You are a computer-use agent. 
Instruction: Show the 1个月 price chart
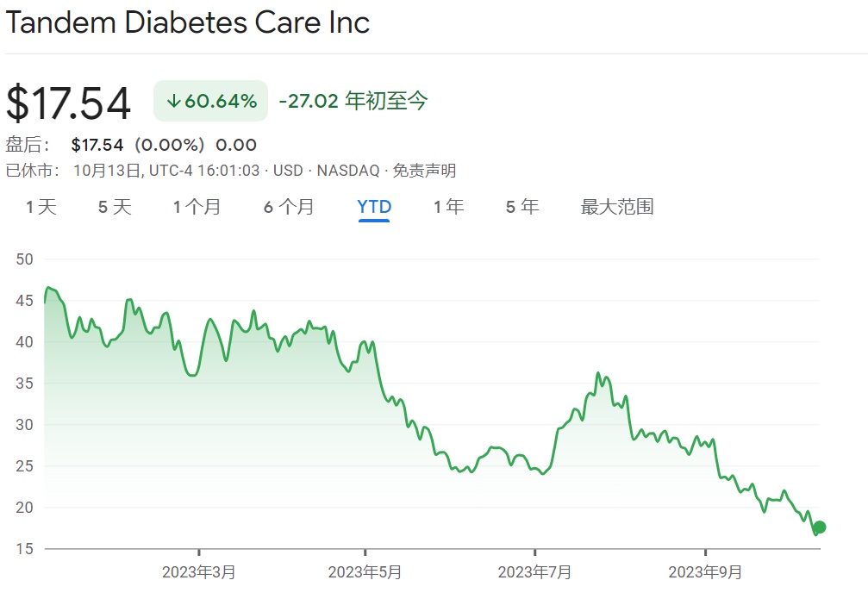[x=197, y=207]
